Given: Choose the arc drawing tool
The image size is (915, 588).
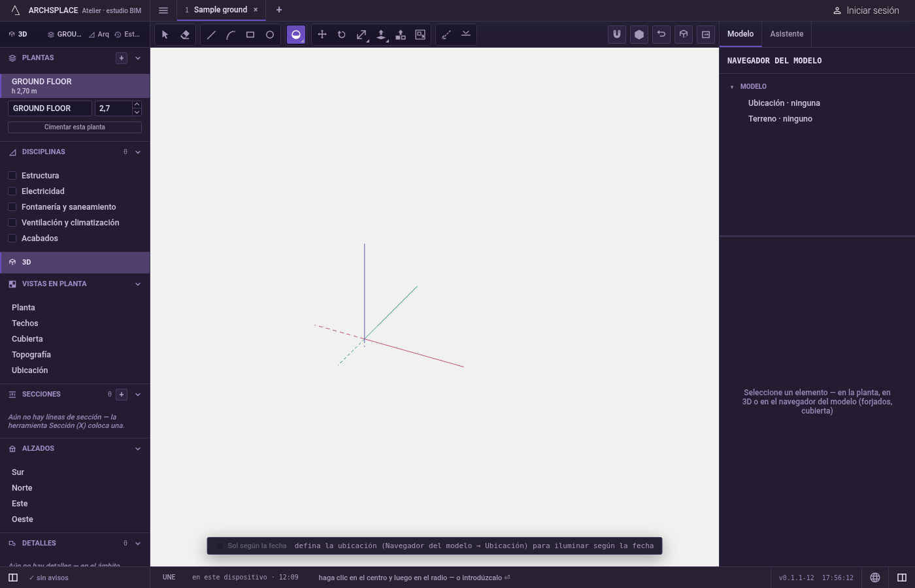Looking at the screenshot, I should [x=231, y=35].
